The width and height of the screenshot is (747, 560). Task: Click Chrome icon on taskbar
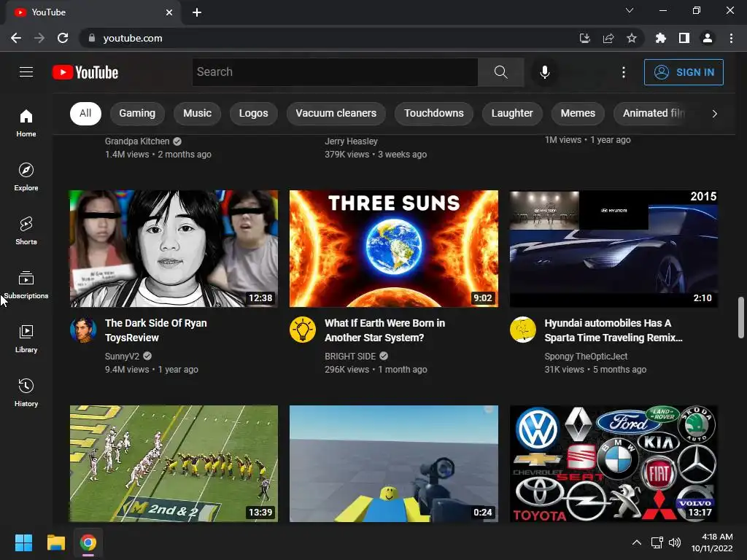tap(88, 542)
